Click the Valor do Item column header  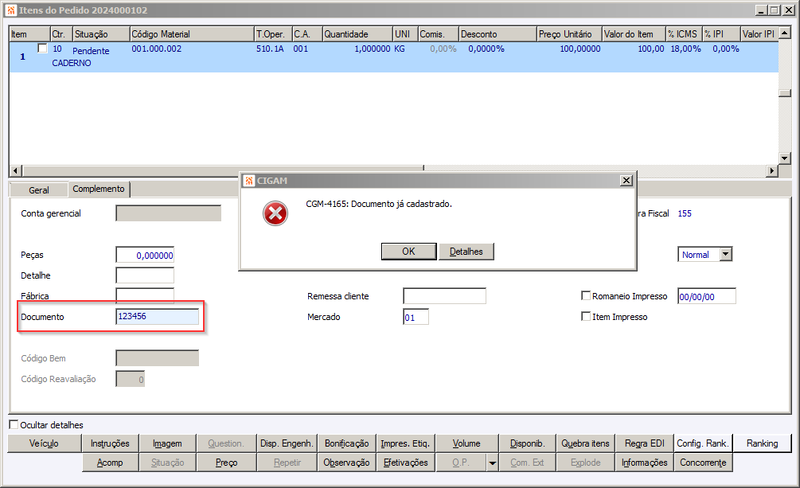click(x=633, y=34)
